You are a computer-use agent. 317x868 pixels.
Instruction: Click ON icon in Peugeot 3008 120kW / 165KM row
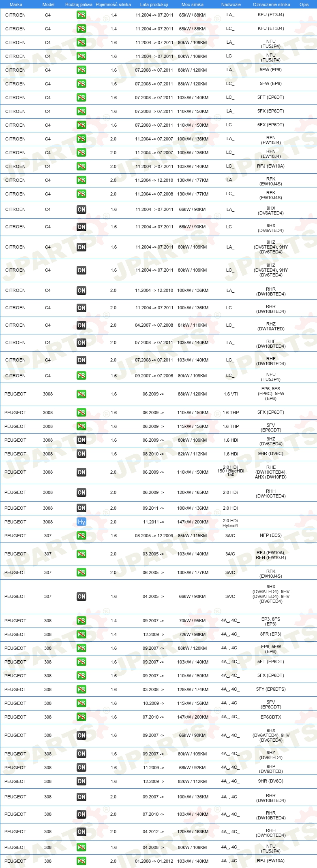click(x=81, y=492)
